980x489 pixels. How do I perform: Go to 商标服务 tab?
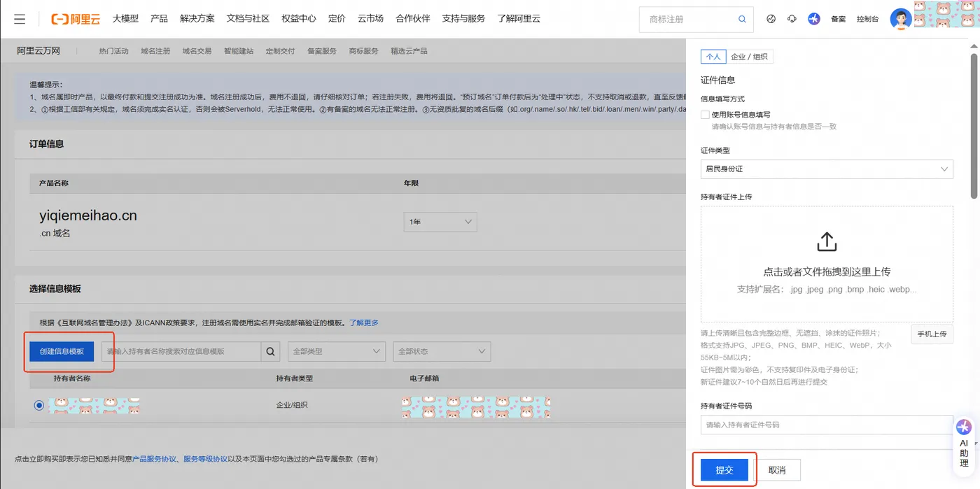[x=363, y=51]
